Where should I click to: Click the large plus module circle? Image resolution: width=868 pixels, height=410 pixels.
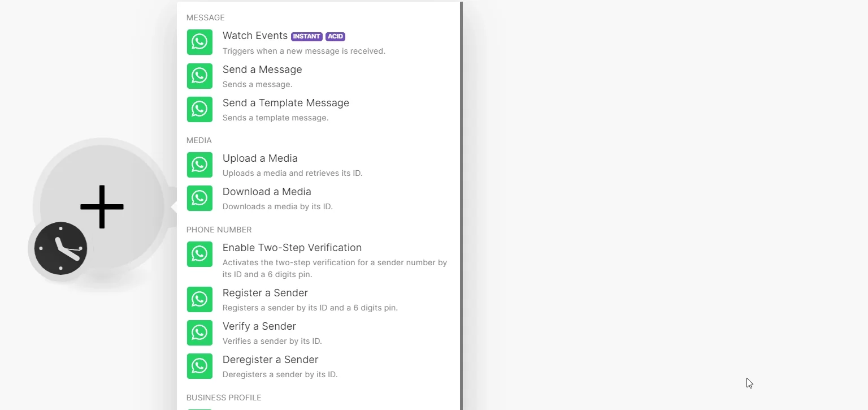[102, 207]
